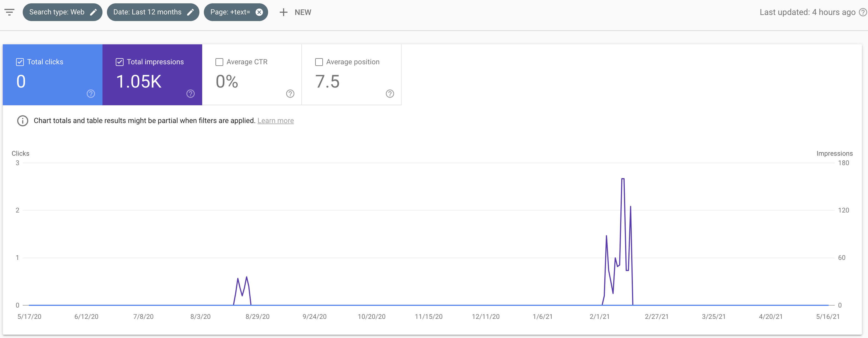The image size is (868, 338).
Task: Click the Date: Last 12 months chip
Action: [x=153, y=12]
